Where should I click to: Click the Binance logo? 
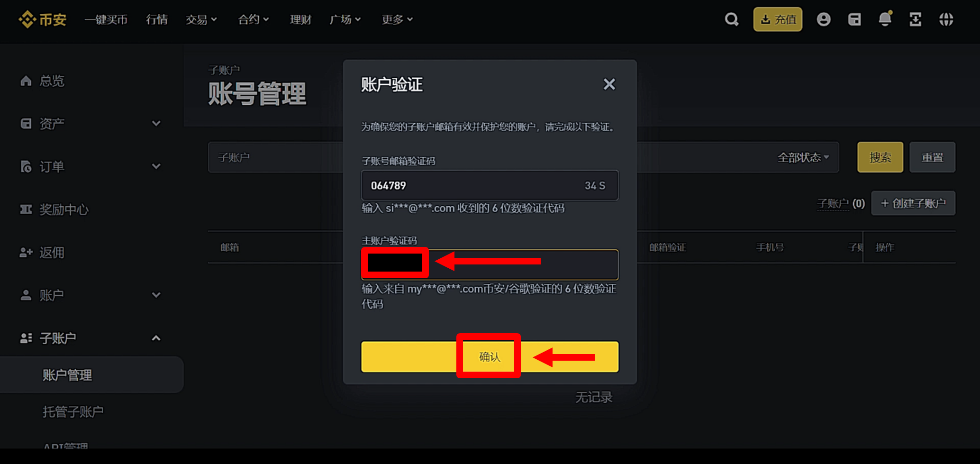42,19
